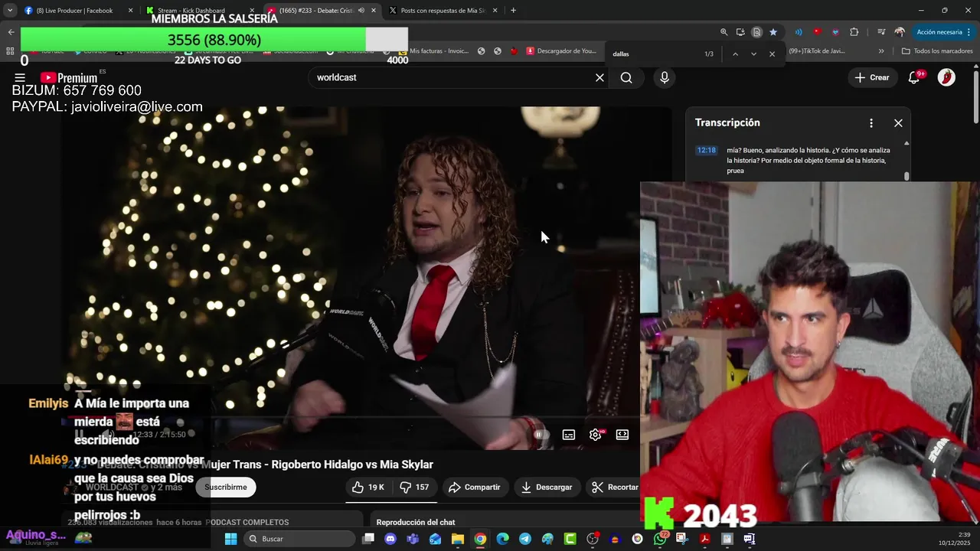Switch to the Stream Kick Dashboard tab

click(x=191, y=11)
